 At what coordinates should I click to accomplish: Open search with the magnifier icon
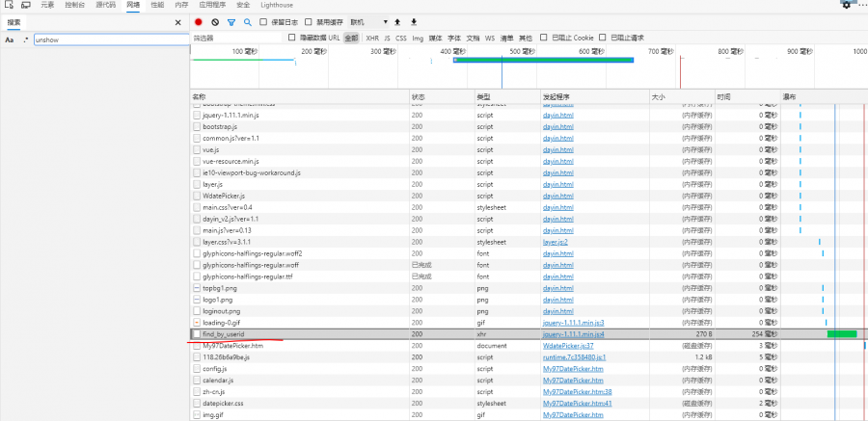coord(247,21)
